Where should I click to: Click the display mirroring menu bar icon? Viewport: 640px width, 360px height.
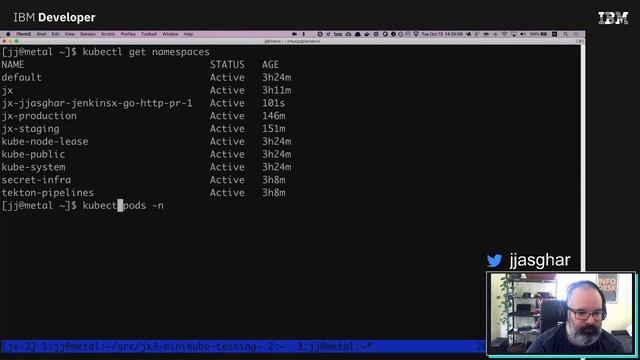click(514, 34)
